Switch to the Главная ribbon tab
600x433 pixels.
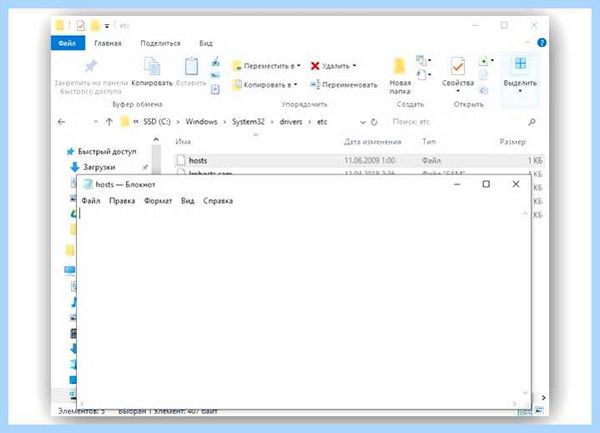[x=108, y=43]
